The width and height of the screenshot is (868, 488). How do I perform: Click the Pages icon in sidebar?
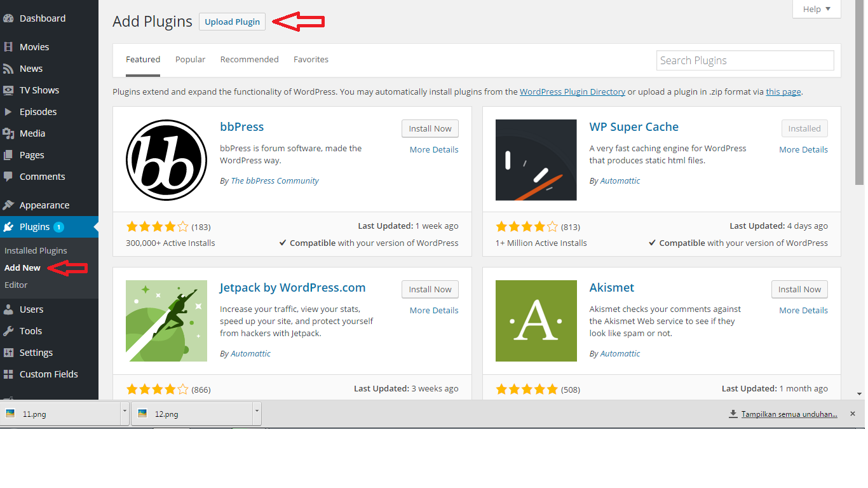point(8,155)
